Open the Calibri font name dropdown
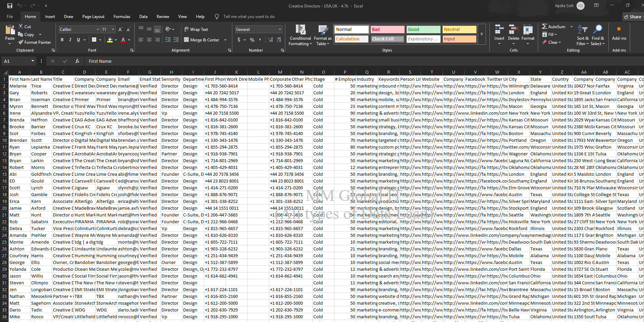The height and width of the screenshot is (322, 644). pyautogui.click(x=98, y=30)
